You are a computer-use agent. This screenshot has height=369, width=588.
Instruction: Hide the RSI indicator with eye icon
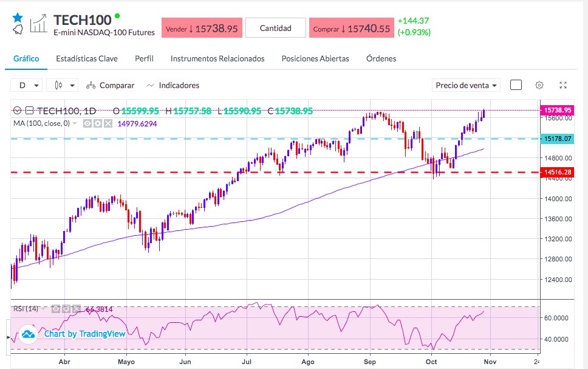coord(56,309)
